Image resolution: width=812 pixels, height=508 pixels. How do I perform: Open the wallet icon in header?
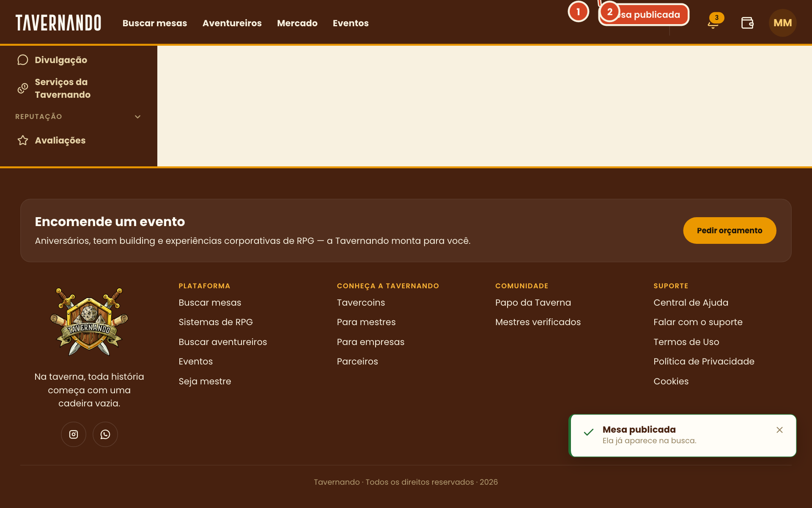pos(747,23)
